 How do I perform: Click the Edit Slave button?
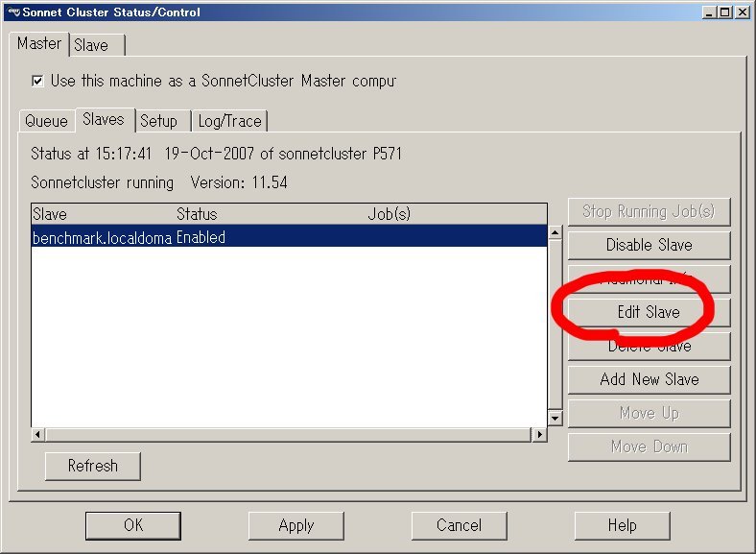pyautogui.click(x=649, y=312)
